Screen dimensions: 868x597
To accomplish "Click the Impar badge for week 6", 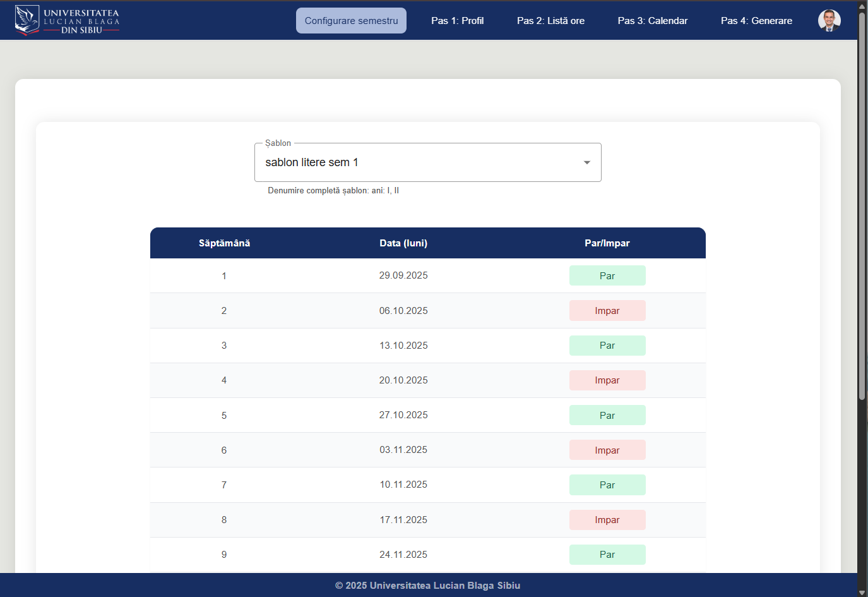I will click(x=607, y=450).
